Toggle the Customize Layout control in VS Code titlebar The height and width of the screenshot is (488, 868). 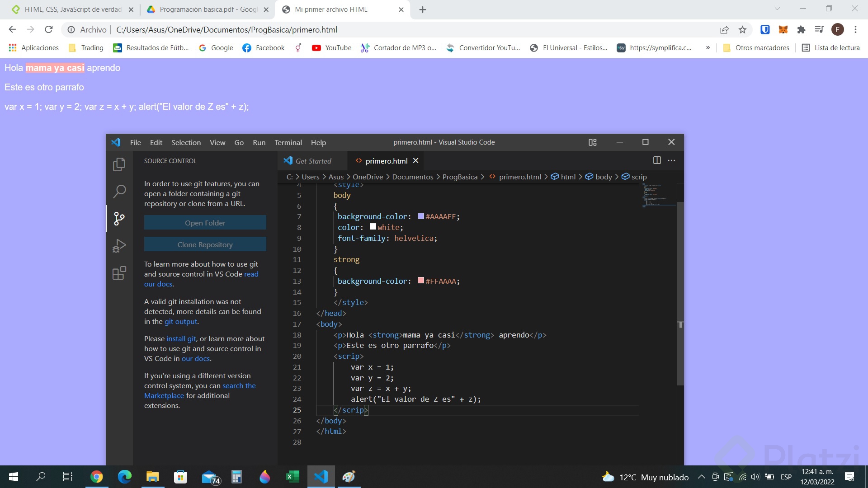[592, 142]
